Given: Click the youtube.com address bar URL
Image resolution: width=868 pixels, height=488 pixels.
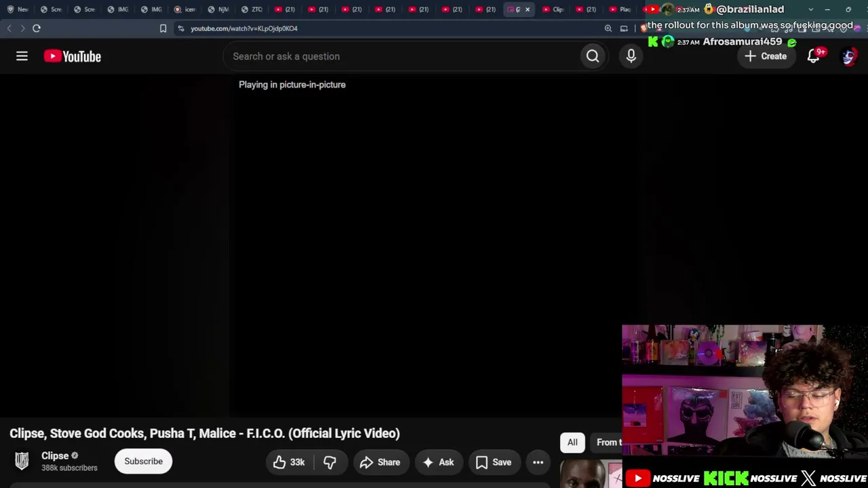Looking at the screenshot, I should tap(244, 28).
